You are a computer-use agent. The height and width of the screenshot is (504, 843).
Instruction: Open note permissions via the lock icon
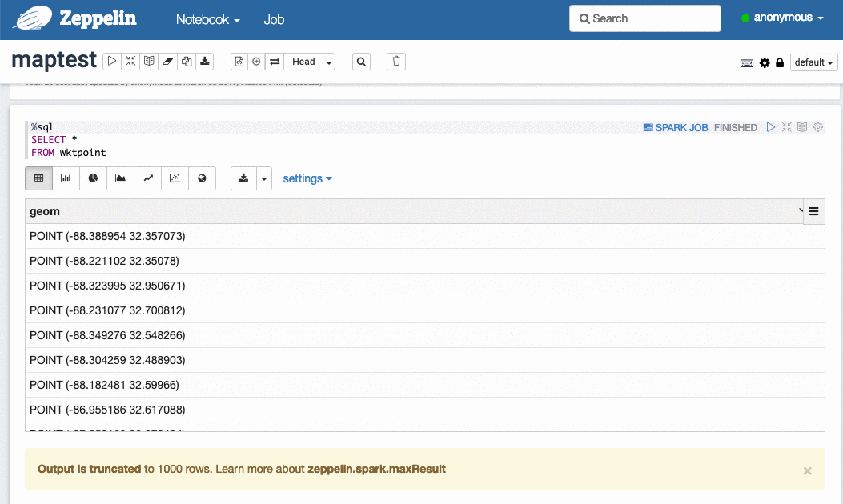[780, 62]
